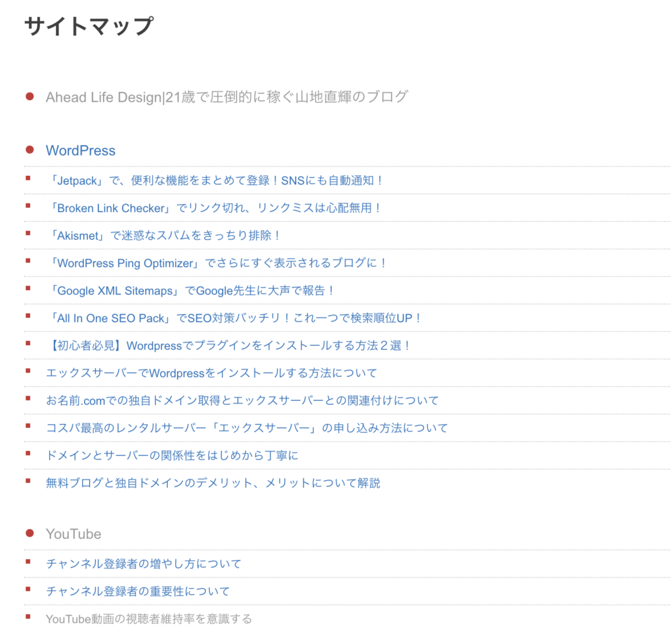The height and width of the screenshot is (632, 672).
Task: Click the サイトマップ page heading
Action: 89,26
